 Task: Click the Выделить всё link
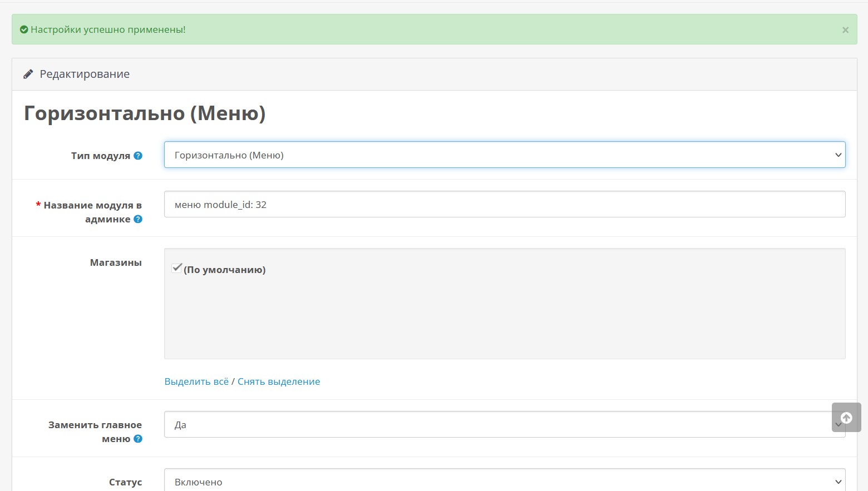coord(196,381)
